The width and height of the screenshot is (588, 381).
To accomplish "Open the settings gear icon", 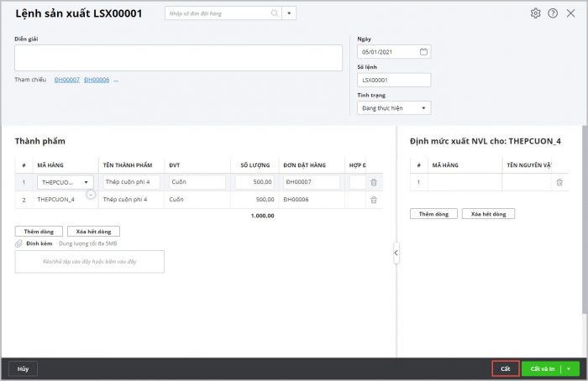I will click(536, 13).
